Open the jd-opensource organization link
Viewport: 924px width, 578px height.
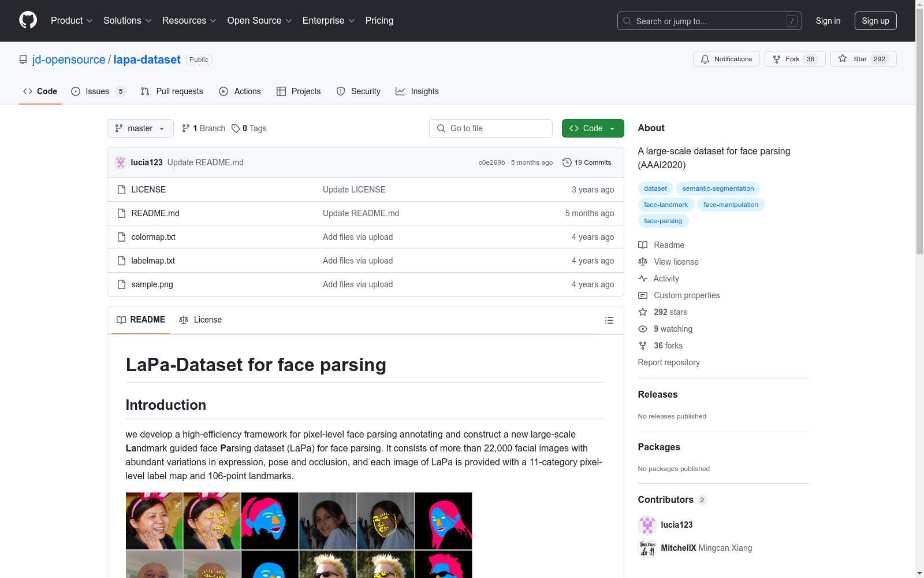(69, 60)
